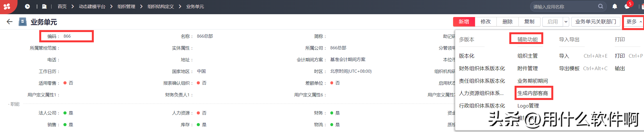Click the 人力资源 status indicator
The image size is (644, 132).
pos(198,113)
